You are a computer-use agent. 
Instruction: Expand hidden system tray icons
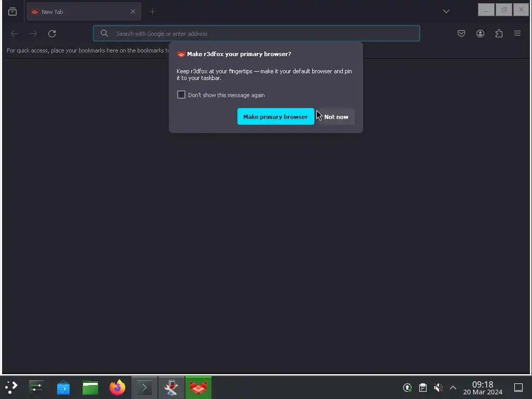tap(453, 387)
